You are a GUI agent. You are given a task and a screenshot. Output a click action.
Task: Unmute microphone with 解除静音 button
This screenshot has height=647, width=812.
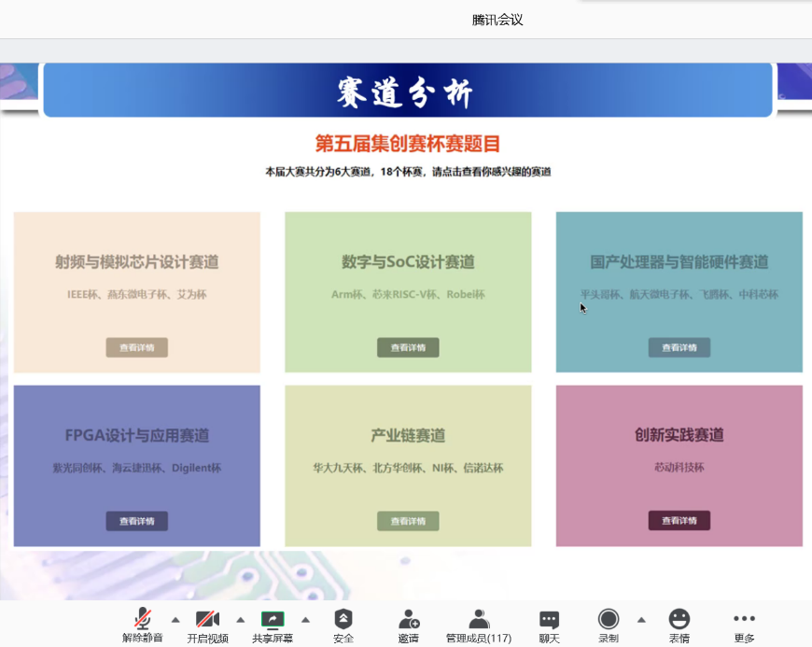(143, 621)
